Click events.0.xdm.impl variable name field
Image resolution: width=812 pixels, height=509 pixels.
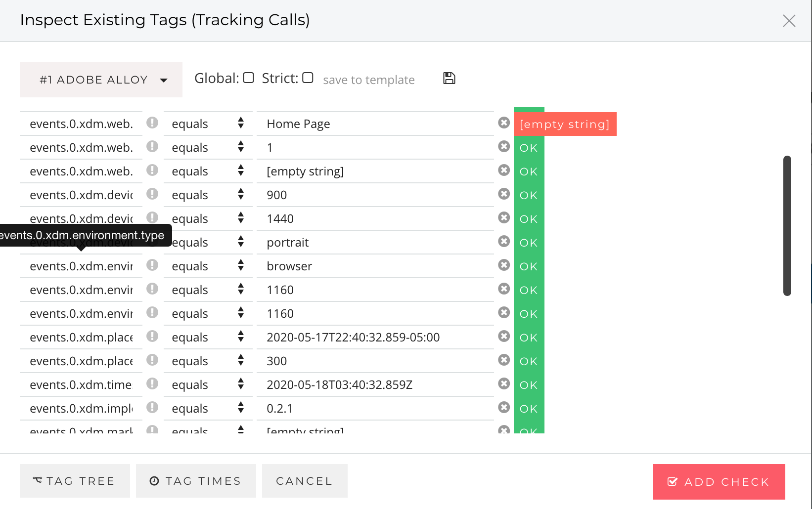point(81,408)
